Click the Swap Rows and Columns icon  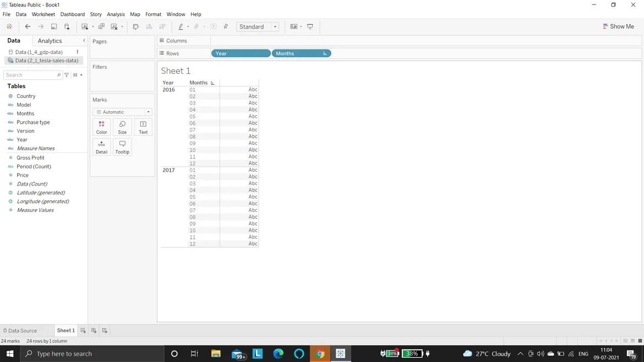[x=135, y=26]
